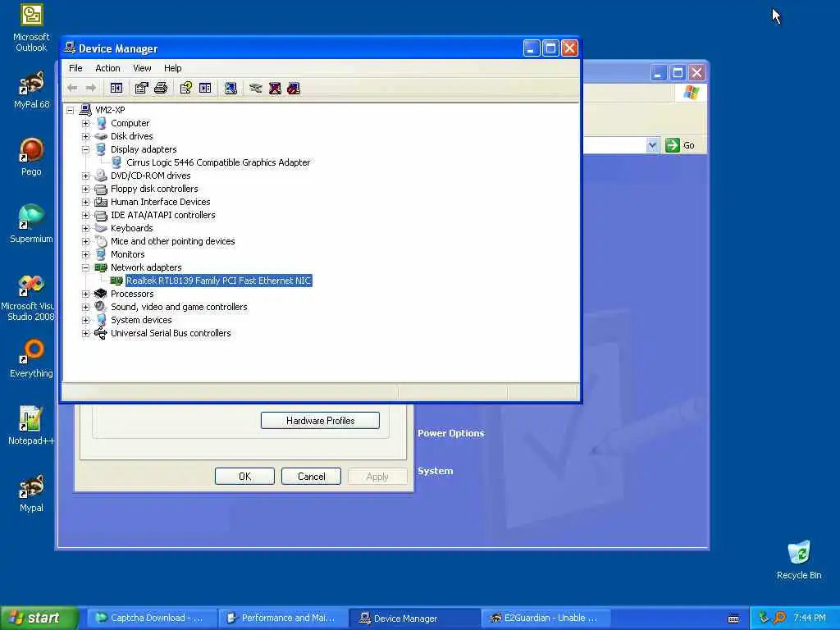Select the MyPal 68 desktop icon

(x=32, y=90)
